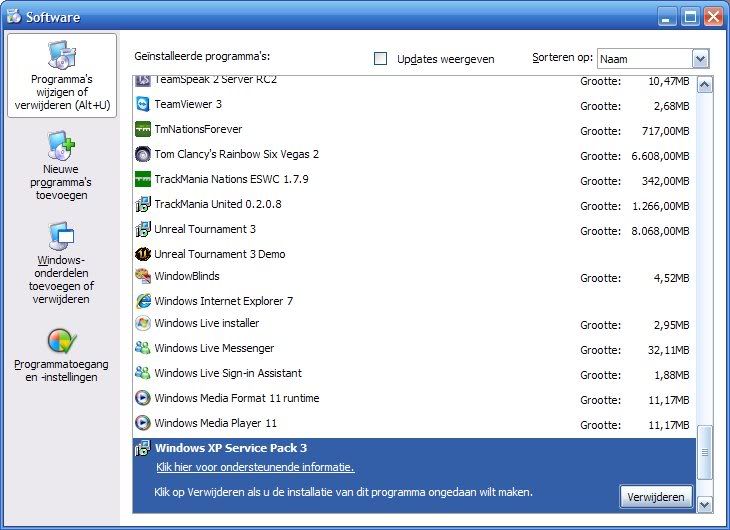
Task: Open the Sorteren op dropdown arrow
Action: click(700, 59)
